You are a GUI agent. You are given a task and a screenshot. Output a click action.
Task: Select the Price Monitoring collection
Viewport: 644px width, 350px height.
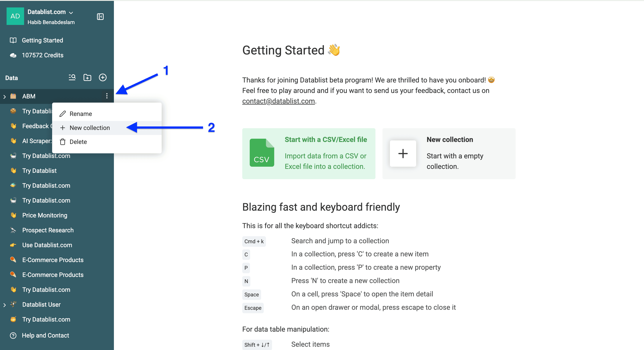tap(44, 215)
